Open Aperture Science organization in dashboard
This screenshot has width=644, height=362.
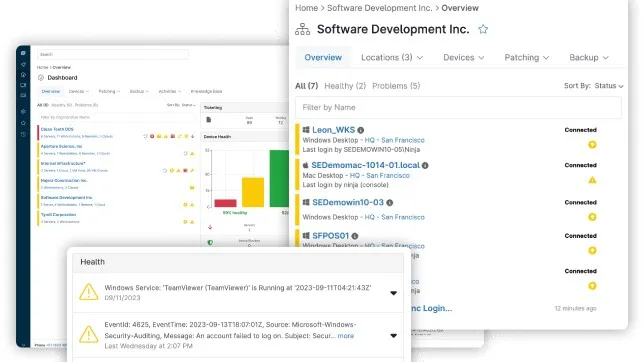[62, 146]
